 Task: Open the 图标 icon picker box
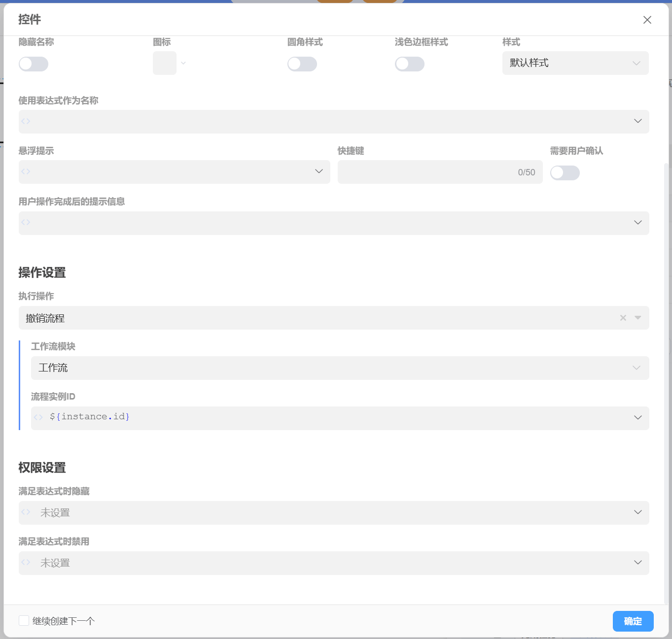[x=165, y=63]
